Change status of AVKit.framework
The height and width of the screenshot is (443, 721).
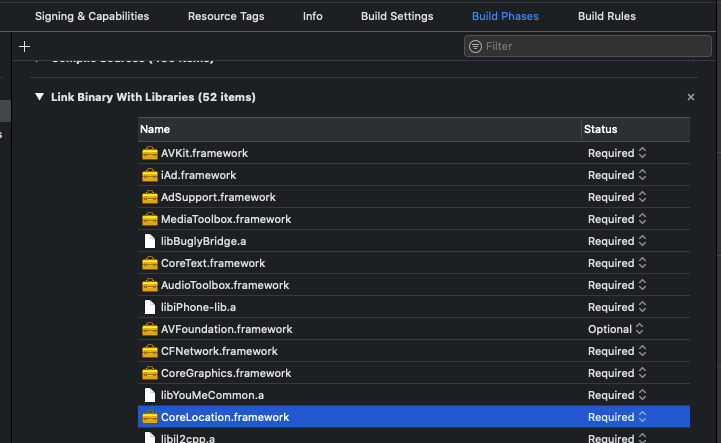point(617,153)
